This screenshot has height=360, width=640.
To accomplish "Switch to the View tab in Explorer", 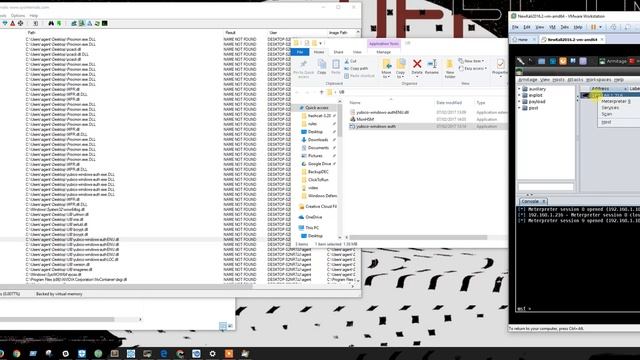I will point(357,52).
